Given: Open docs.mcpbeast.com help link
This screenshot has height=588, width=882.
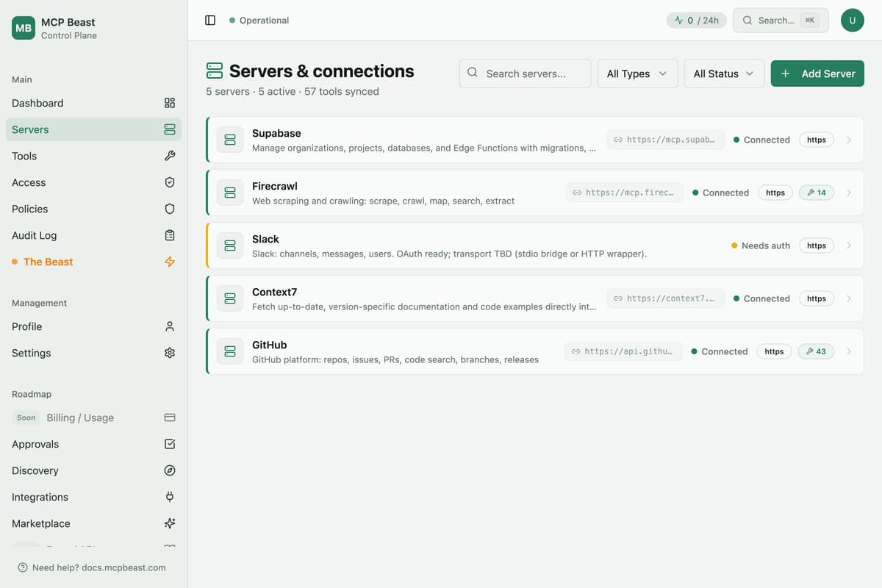Looking at the screenshot, I should (92, 567).
